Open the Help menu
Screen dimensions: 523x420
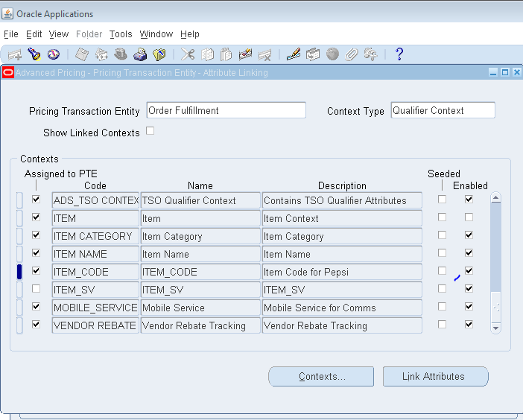[190, 34]
